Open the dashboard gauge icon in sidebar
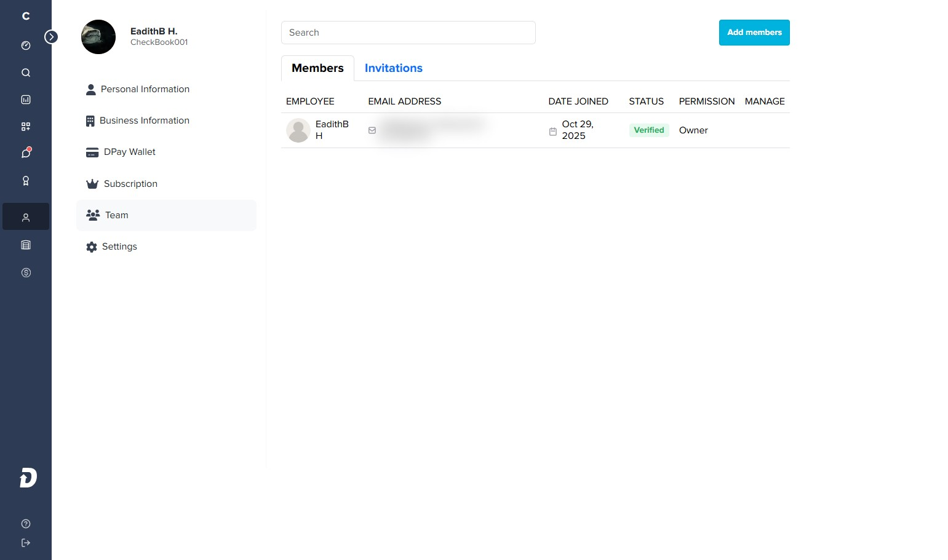This screenshot has height=560, width=948. (26, 45)
